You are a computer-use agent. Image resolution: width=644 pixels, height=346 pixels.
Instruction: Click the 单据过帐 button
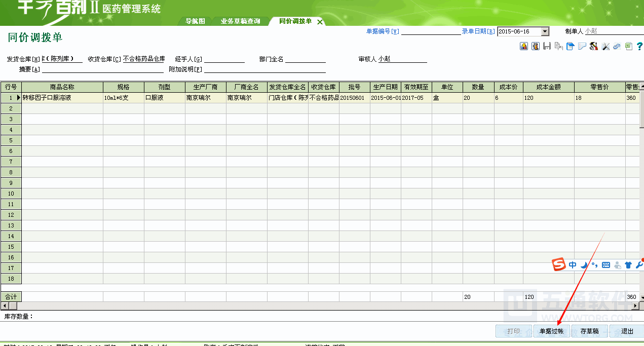[552, 331]
